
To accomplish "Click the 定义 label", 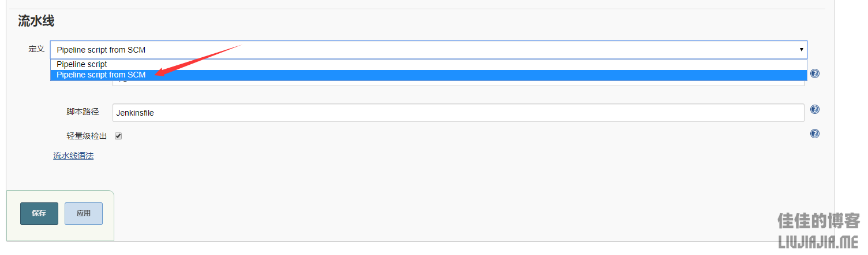I will pyautogui.click(x=36, y=49).
